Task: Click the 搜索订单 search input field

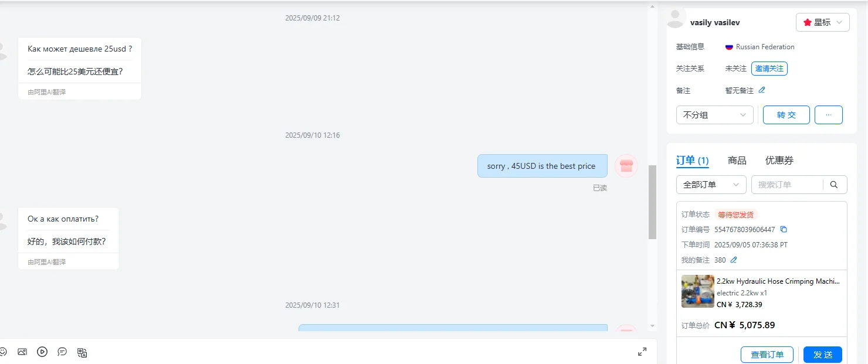Action: 786,185
